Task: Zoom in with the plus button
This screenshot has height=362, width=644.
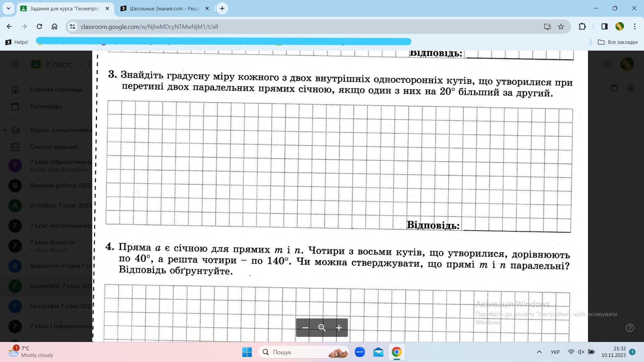Action: [339, 328]
